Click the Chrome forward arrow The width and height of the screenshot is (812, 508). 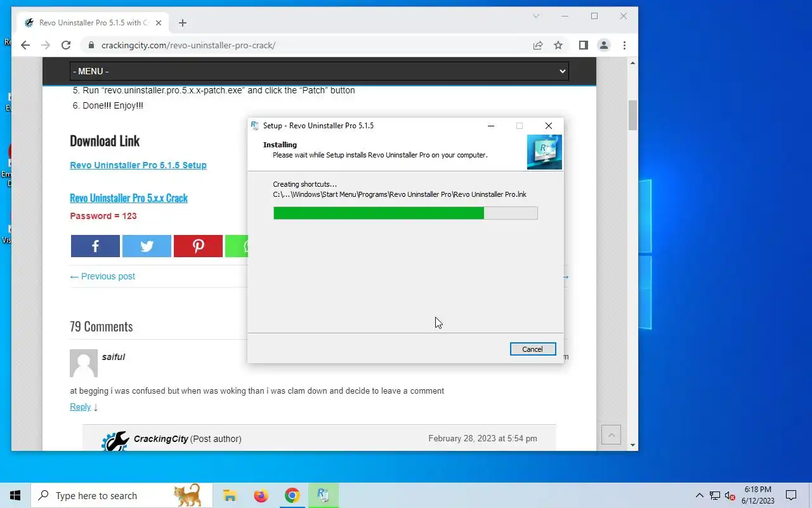(45, 45)
